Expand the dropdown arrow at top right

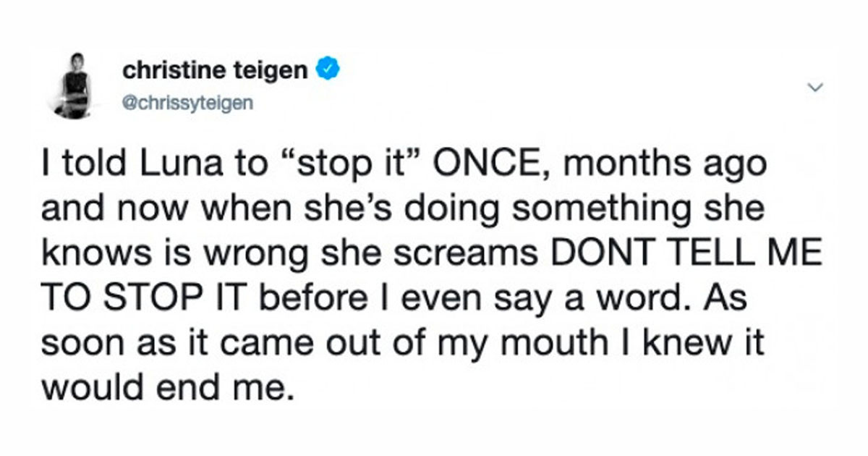[x=817, y=87]
